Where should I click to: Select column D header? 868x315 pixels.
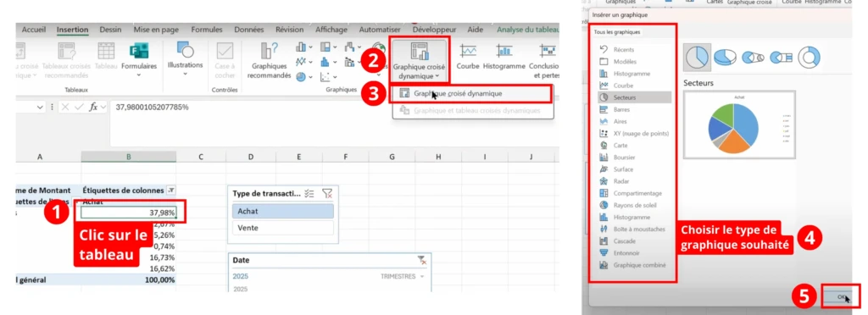click(251, 157)
